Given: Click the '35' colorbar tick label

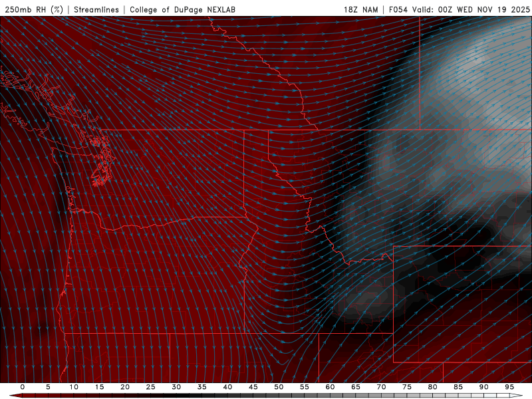Looking at the screenshot, I should (202, 387).
